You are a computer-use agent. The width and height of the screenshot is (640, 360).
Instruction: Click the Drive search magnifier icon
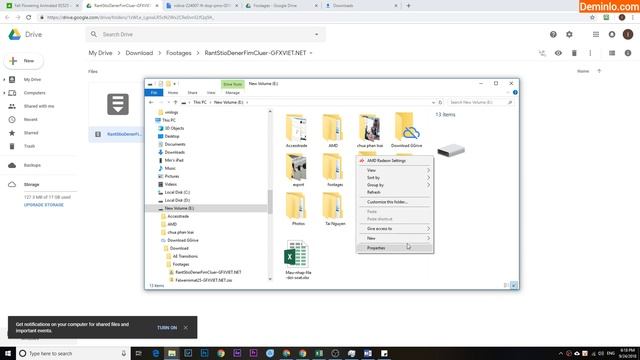coord(94,34)
